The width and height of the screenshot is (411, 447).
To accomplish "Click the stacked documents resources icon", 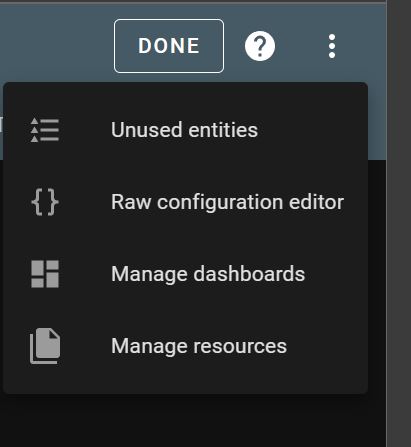I will [x=45, y=346].
